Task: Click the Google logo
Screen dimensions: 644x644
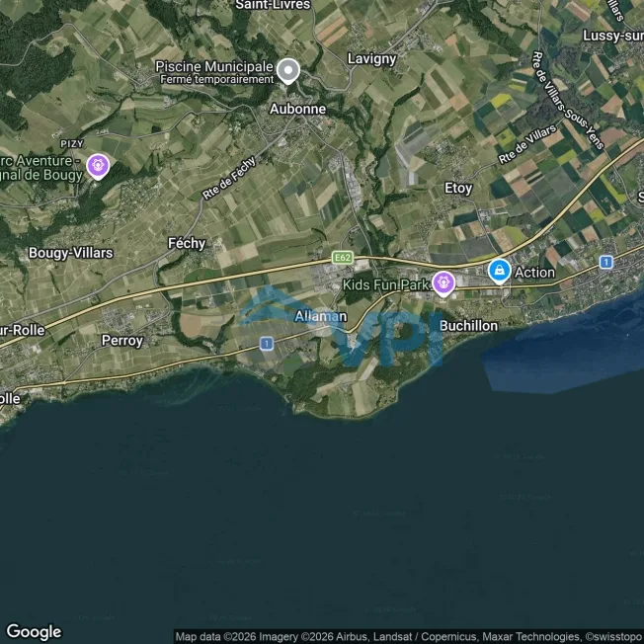Action: point(34,632)
